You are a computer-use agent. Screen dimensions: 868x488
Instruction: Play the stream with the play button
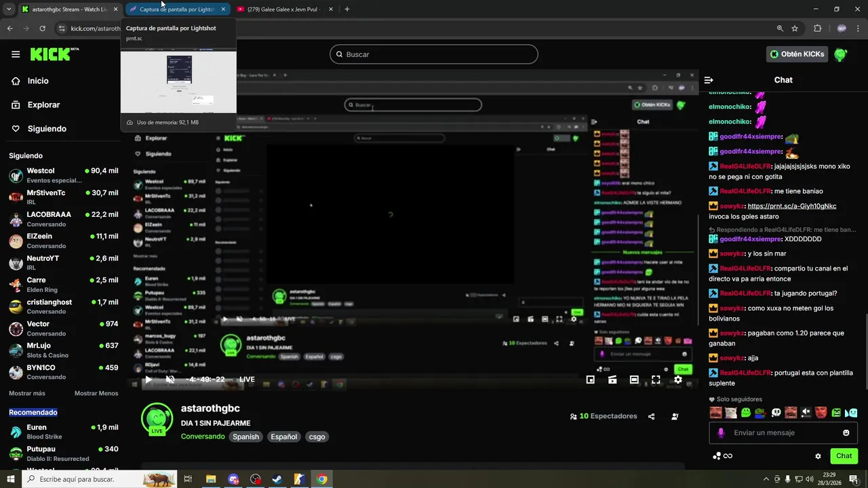point(149,380)
